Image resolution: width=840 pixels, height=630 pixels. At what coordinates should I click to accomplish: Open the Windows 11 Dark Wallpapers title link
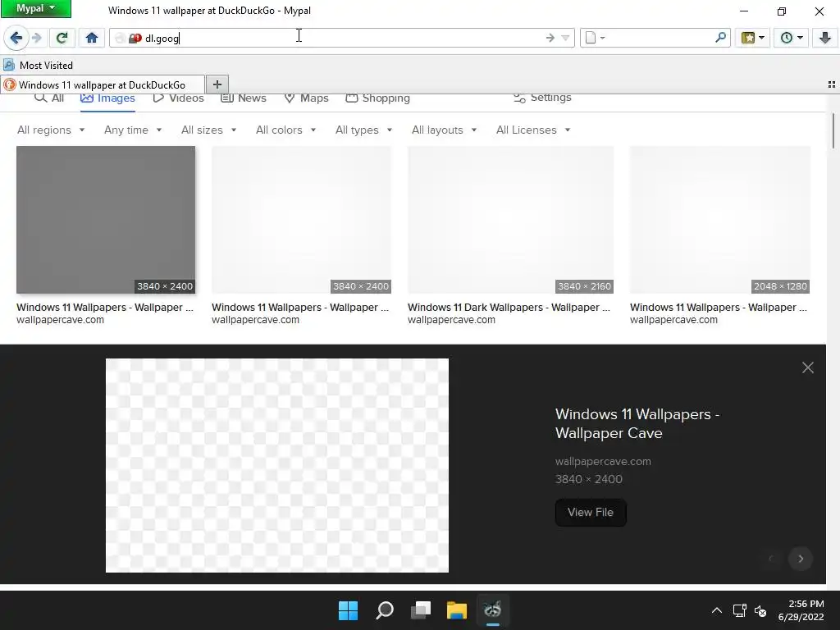click(509, 308)
